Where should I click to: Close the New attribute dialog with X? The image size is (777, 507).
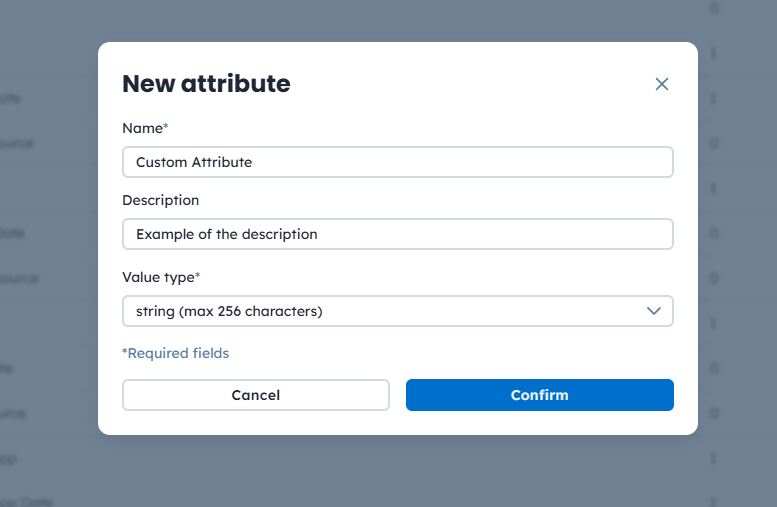(661, 84)
